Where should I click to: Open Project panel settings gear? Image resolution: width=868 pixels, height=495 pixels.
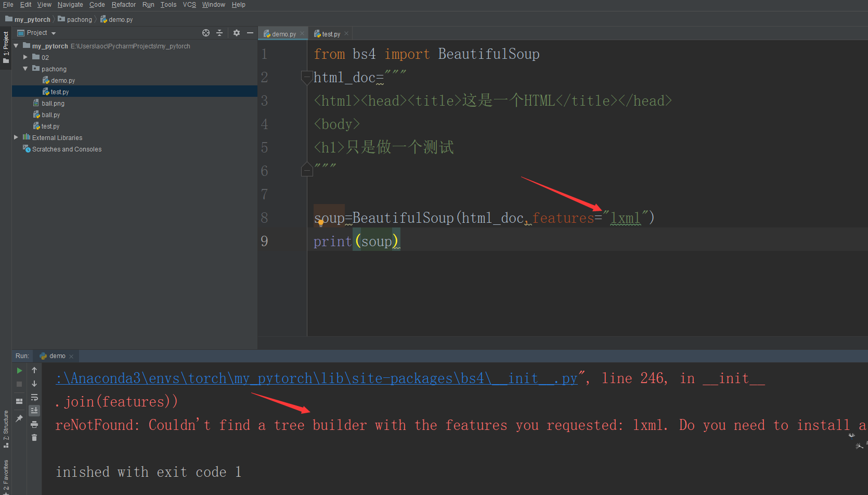237,33
